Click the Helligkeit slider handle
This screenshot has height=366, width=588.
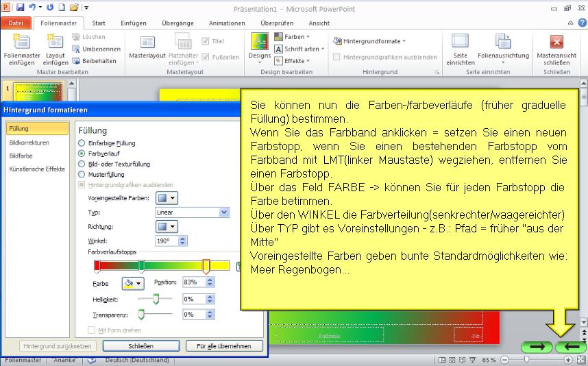click(156, 299)
